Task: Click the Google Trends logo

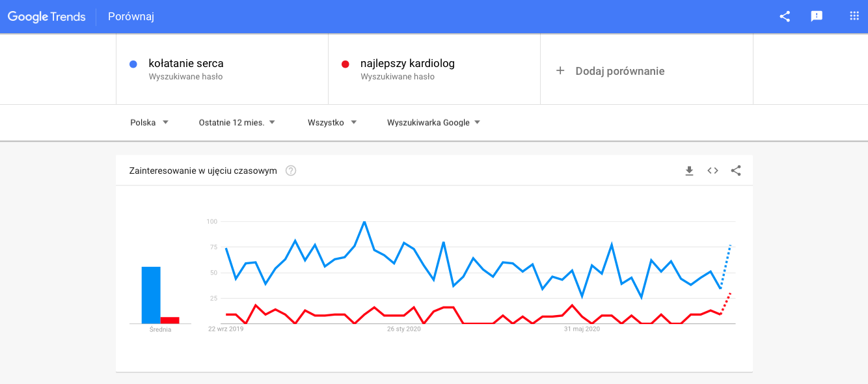Action: pyautogui.click(x=47, y=17)
